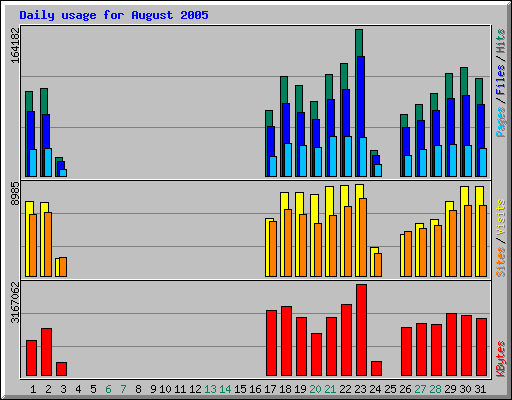512x400 pixels.
Task: Click day label 10 on the x-axis
Action: click(165, 389)
